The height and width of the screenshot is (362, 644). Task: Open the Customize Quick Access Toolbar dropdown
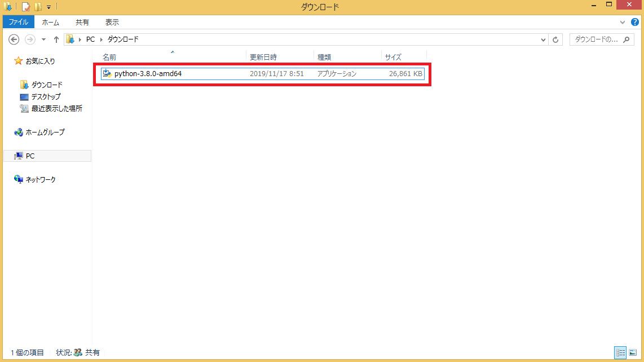[x=48, y=7]
